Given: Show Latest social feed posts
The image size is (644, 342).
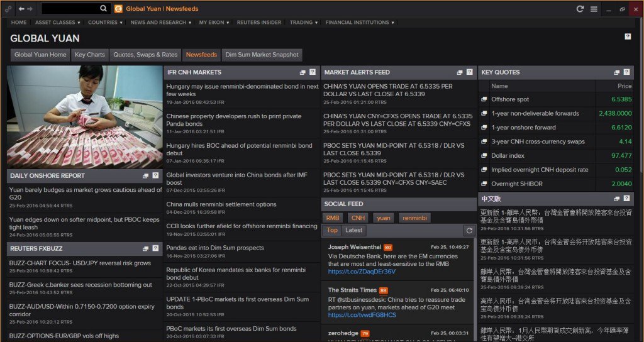Looking at the screenshot, I should [x=353, y=230].
